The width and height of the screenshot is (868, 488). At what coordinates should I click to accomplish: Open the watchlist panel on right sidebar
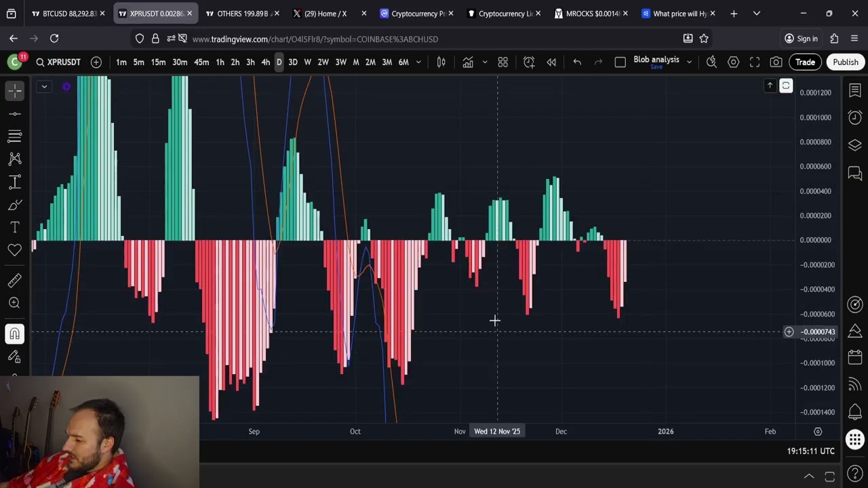point(854,90)
